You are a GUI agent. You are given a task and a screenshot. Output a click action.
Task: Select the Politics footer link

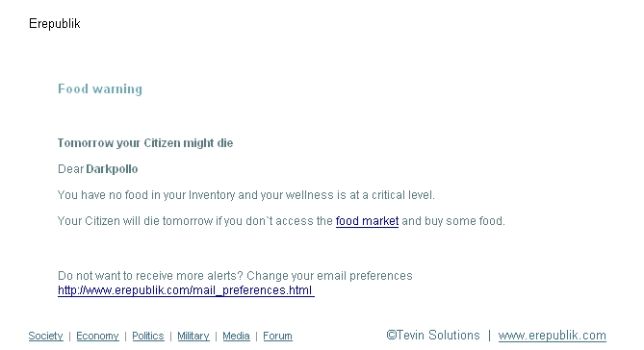click(x=148, y=336)
